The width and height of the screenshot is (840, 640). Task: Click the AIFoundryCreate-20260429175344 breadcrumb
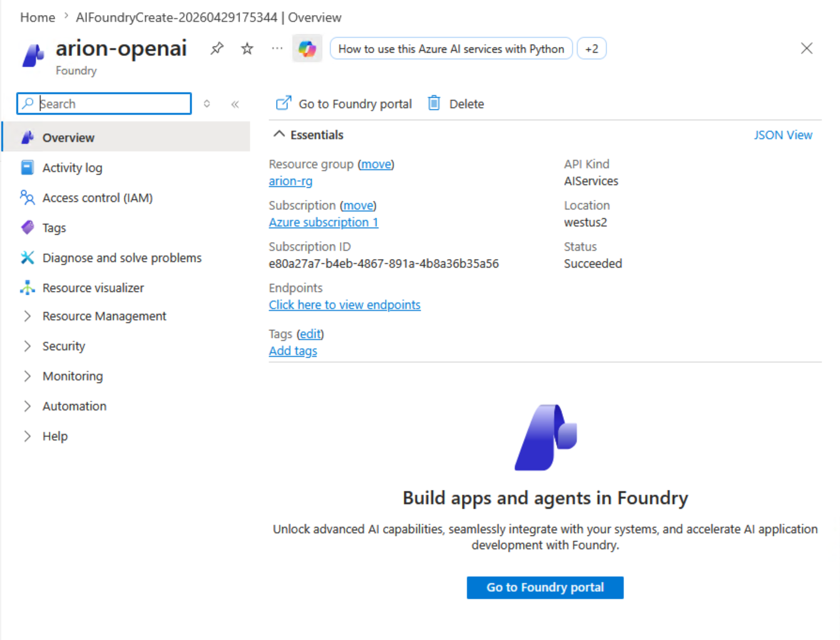[x=177, y=18]
